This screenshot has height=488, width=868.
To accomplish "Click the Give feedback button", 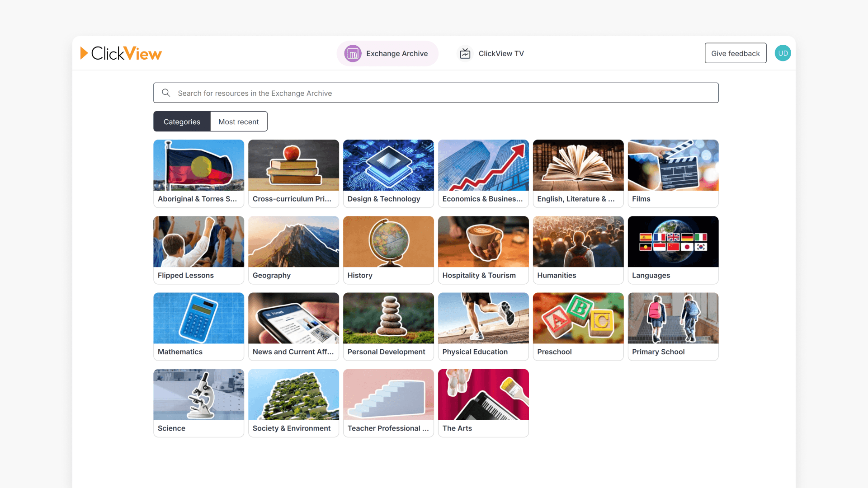I will 735,53.
